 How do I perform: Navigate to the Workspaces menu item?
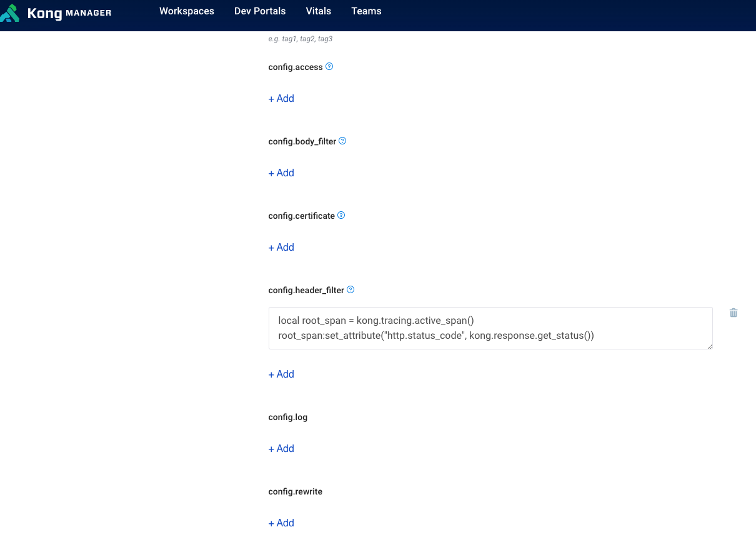186,11
